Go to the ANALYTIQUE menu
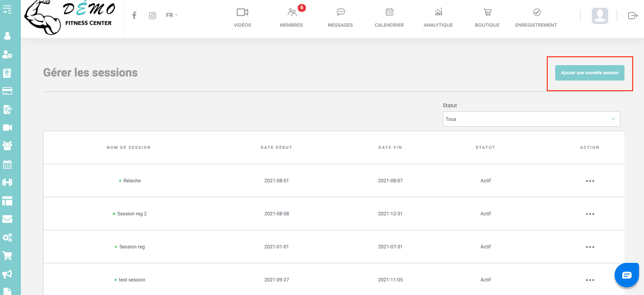Image resolution: width=644 pixels, height=295 pixels. 438,17
